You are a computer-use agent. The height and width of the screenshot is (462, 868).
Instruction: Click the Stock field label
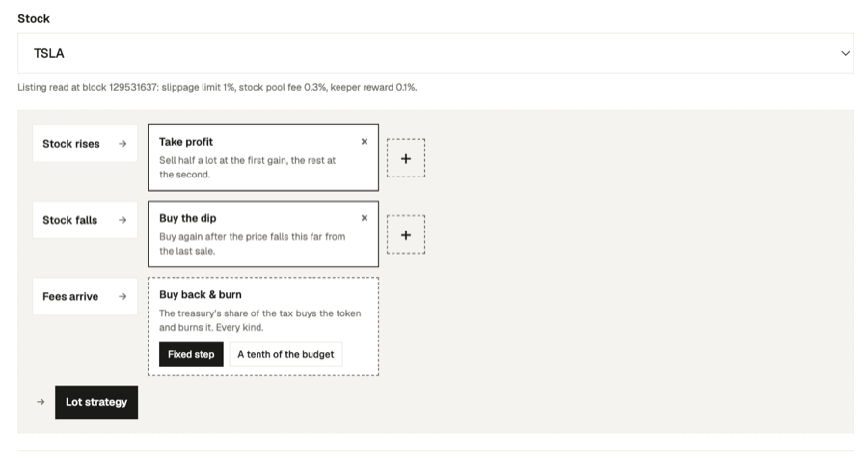tap(34, 19)
